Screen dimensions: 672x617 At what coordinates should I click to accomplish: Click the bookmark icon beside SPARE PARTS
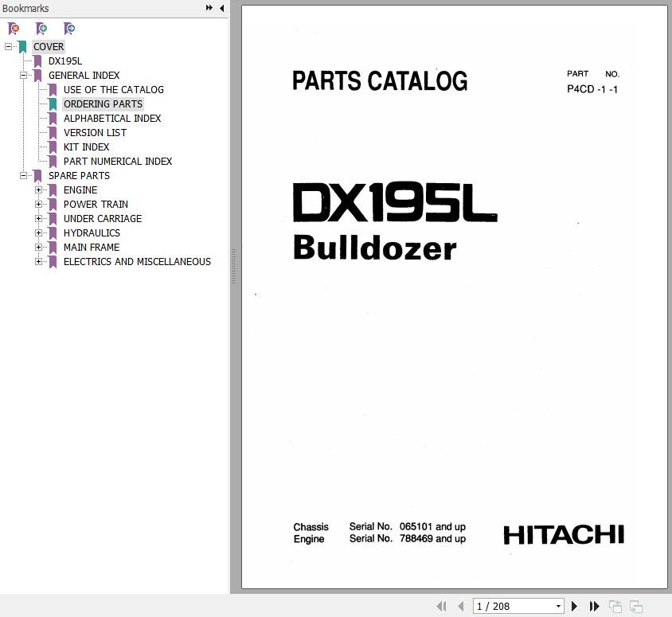click(37, 176)
